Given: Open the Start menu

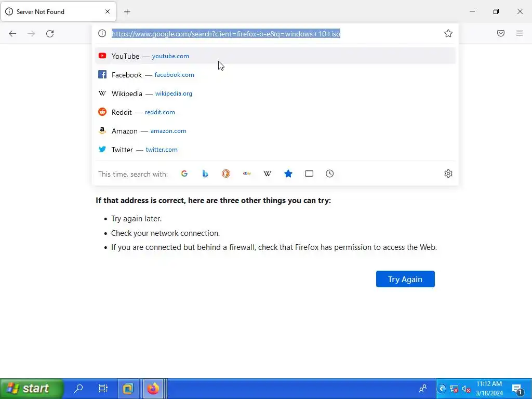Looking at the screenshot, I should 32,389.
